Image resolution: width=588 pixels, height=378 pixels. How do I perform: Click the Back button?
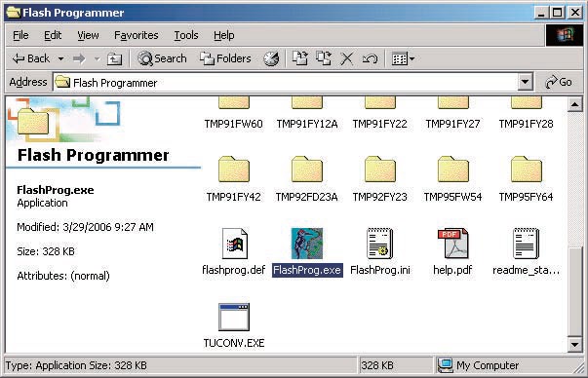pyautogui.click(x=31, y=58)
